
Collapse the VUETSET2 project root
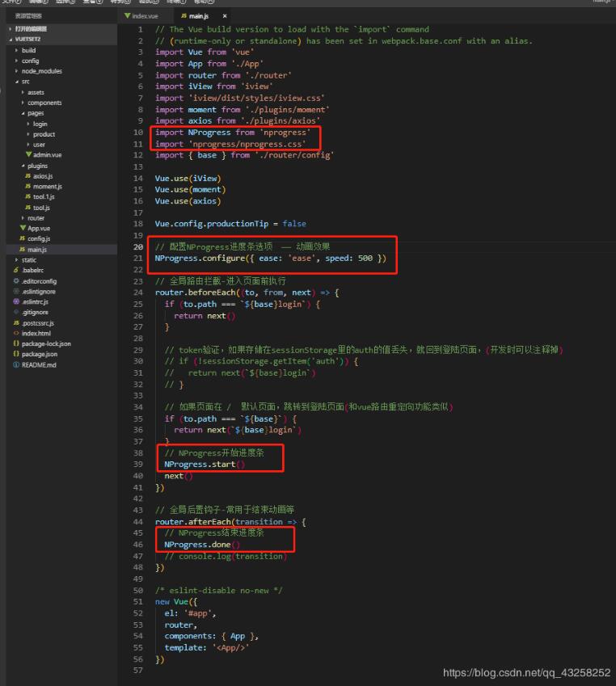click(11, 40)
